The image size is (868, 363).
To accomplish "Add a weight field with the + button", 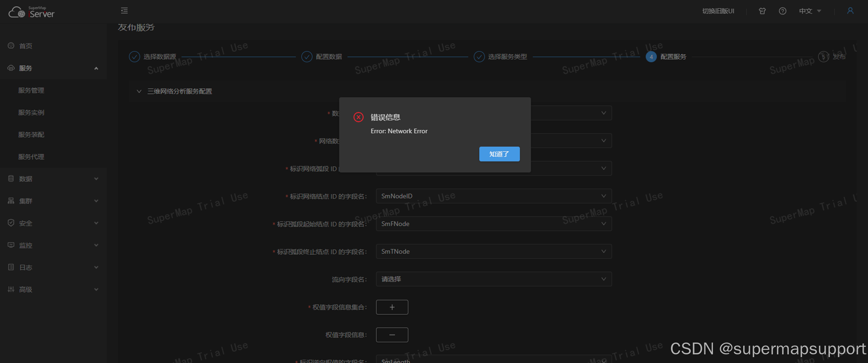I will click(x=392, y=307).
